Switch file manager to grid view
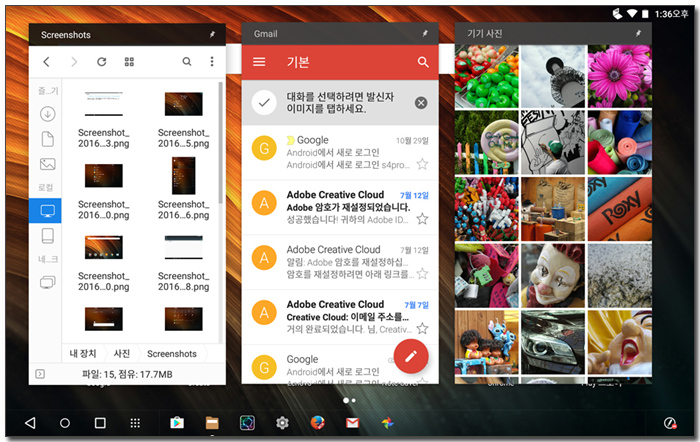Screen dimensions: 700x442 (x=129, y=62)
